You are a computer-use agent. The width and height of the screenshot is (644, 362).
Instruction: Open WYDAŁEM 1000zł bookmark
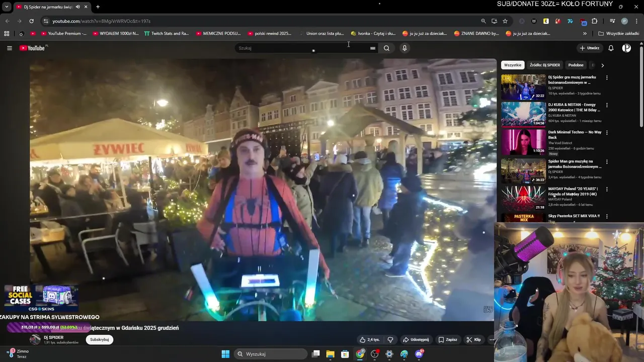115,34
